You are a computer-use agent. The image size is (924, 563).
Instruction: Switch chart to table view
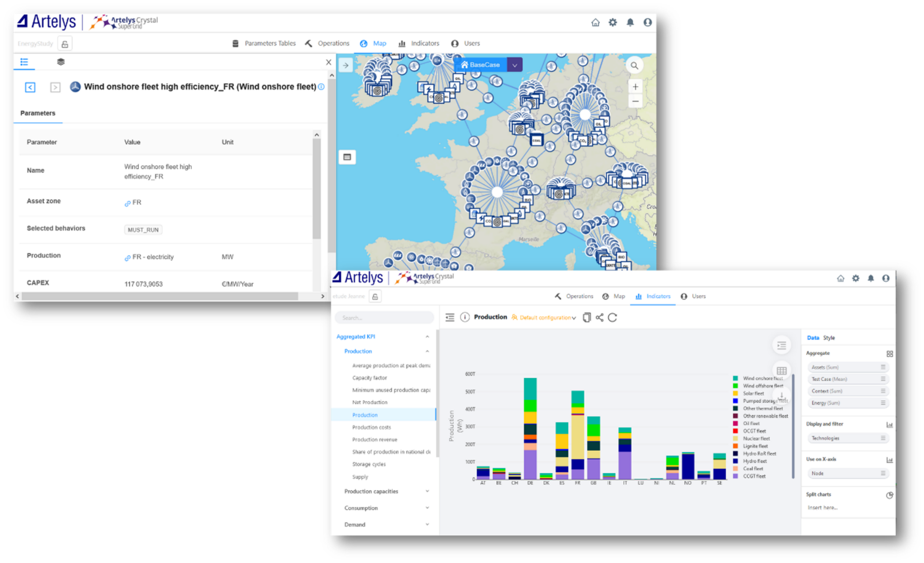[x=782, y=371]
